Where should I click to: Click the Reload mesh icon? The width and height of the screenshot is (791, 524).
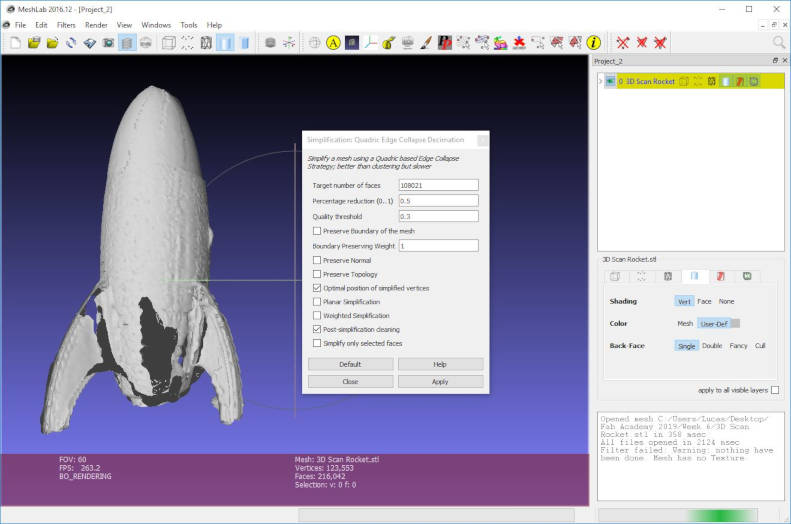tap(71, 43)
